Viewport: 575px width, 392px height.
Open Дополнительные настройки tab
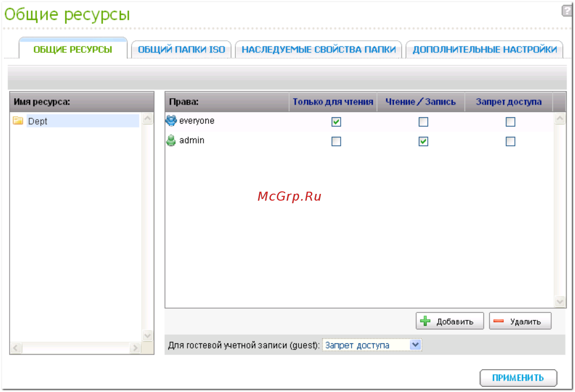(x=485, y=50)
